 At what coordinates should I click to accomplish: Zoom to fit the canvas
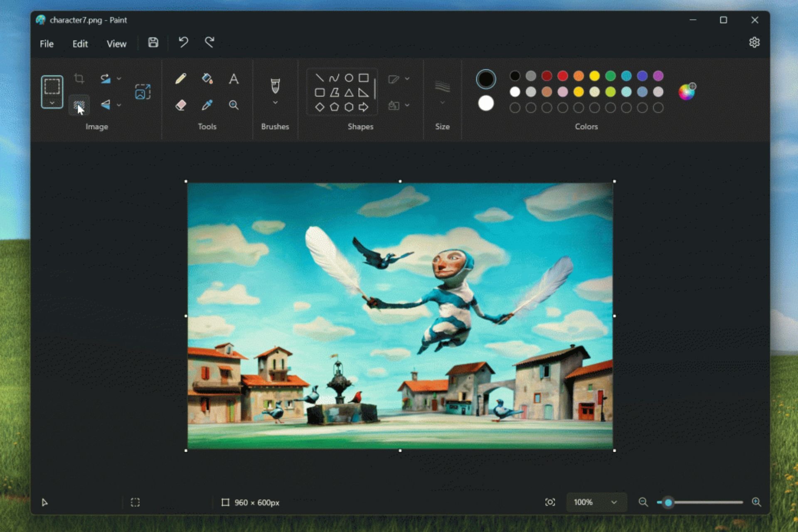pos(550,502)
